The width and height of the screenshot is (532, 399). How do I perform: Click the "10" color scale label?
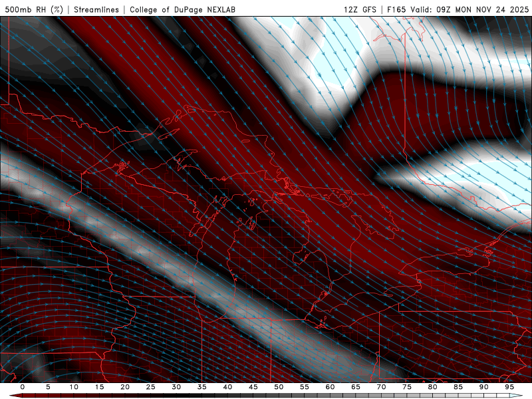coord(74,387)
